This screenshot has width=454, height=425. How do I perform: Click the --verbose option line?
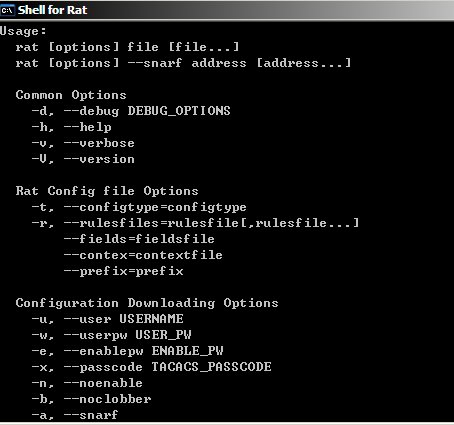pyautogui.click(x=83, y=143)
